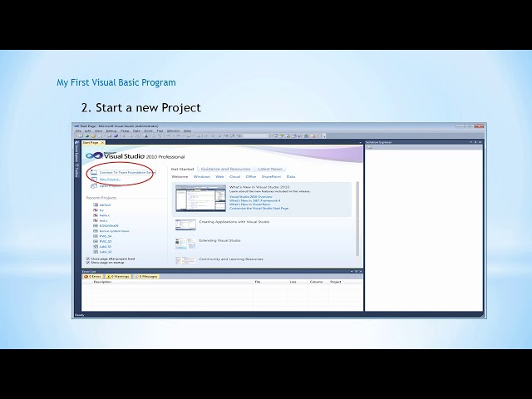The height and width of the screenshot is (399, 532).
Task: Open the Solution Configurations combo box
Action: coord(256,136)
